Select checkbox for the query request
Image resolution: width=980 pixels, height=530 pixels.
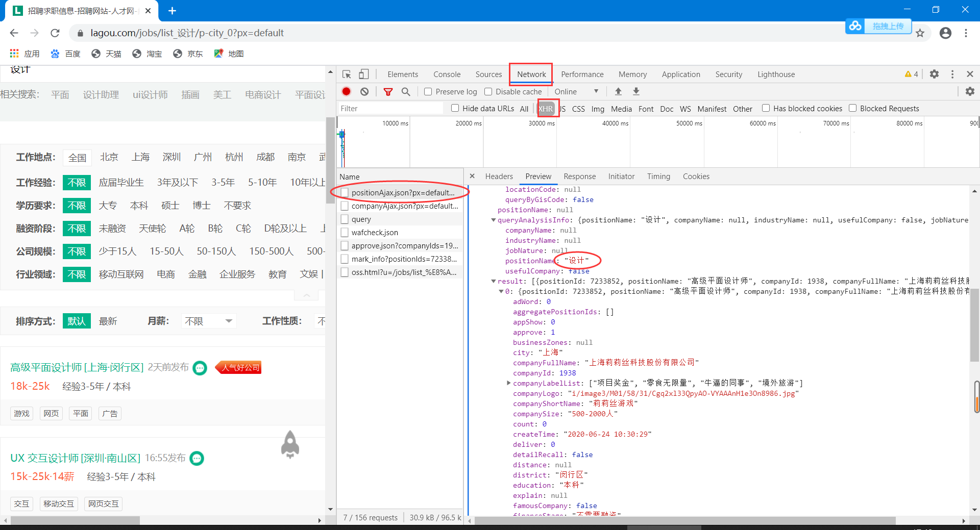tap(345, 219)
